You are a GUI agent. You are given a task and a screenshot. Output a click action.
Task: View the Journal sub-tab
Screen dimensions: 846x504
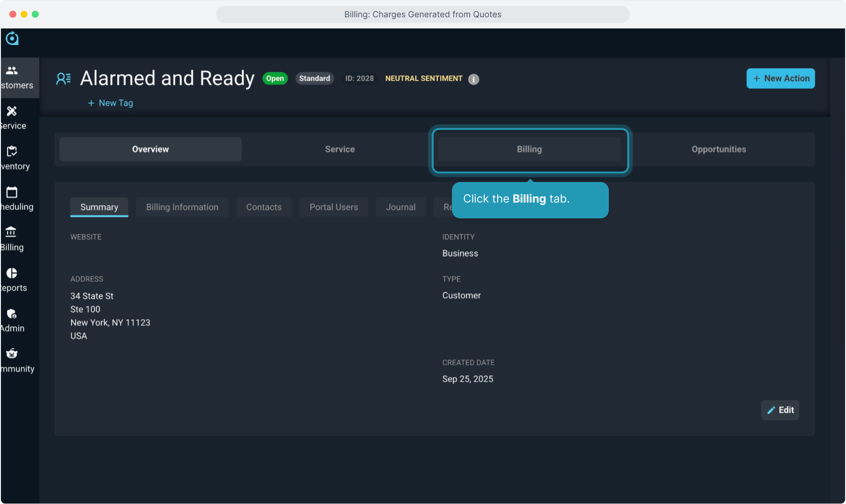pos(401,207)
